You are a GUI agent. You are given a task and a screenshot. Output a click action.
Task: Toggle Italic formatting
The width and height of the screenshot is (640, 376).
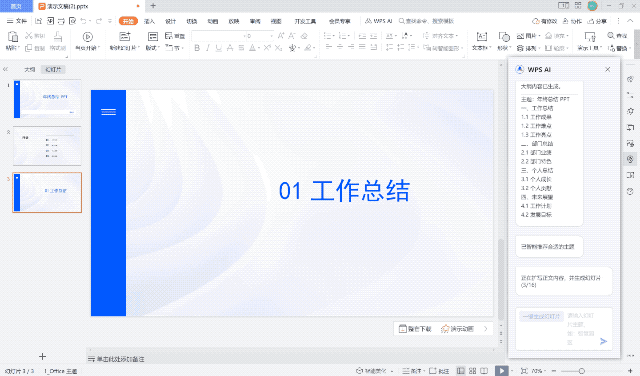(208, 48)
